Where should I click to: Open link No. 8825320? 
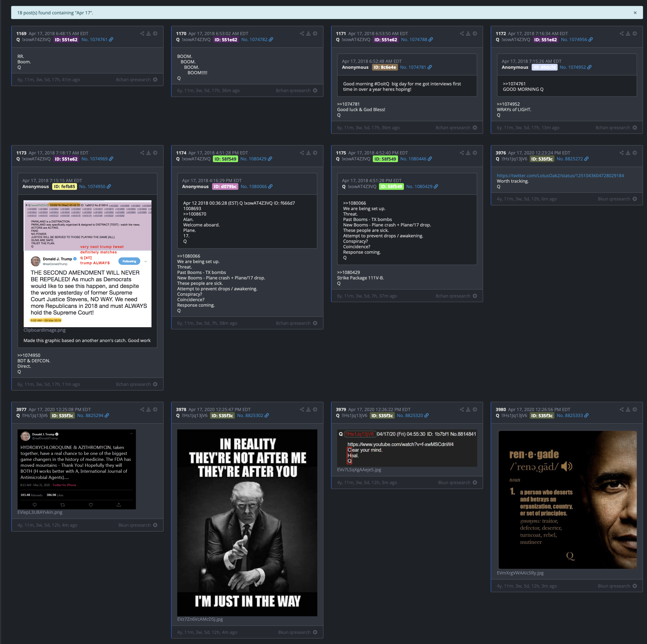[413, 415]
